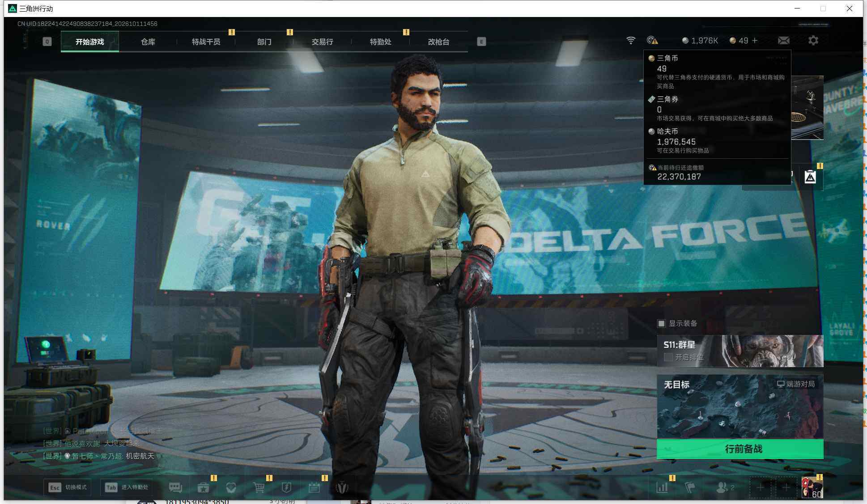This screenshot has height=504, width=867.
Task: Open the 特战干员 tab
Action: [x=206, y=42]
